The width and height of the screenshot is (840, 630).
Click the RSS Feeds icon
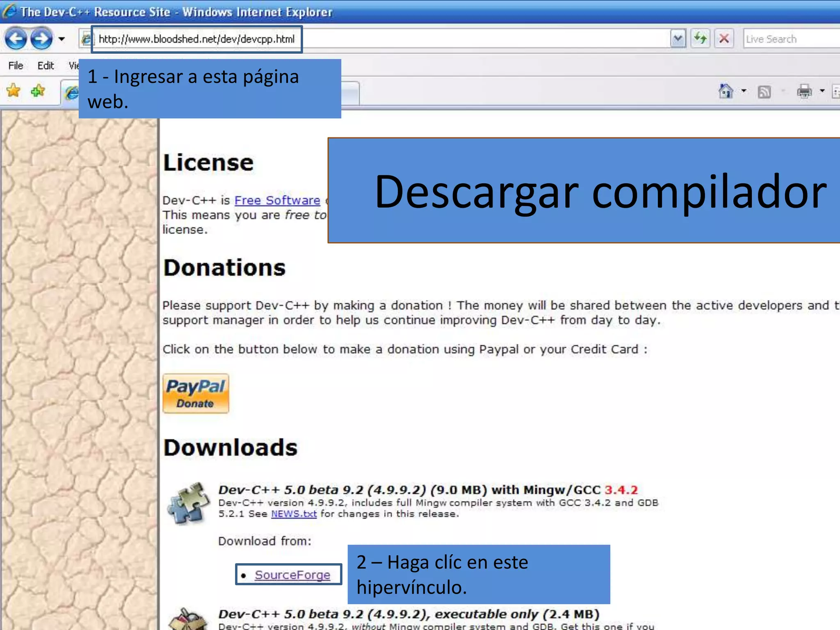764,91
